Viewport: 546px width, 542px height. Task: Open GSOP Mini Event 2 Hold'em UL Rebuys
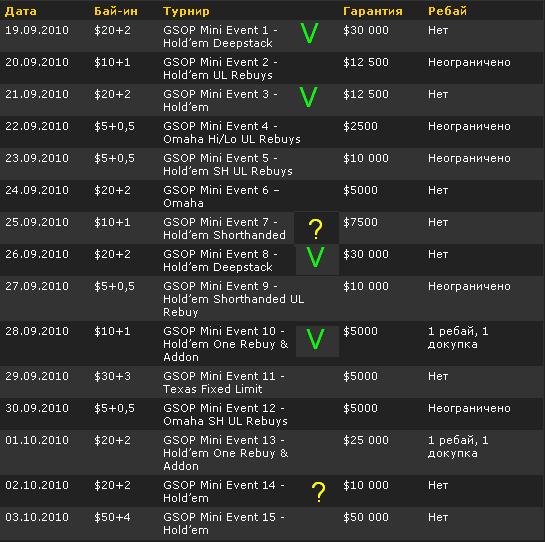pos(220,69)
